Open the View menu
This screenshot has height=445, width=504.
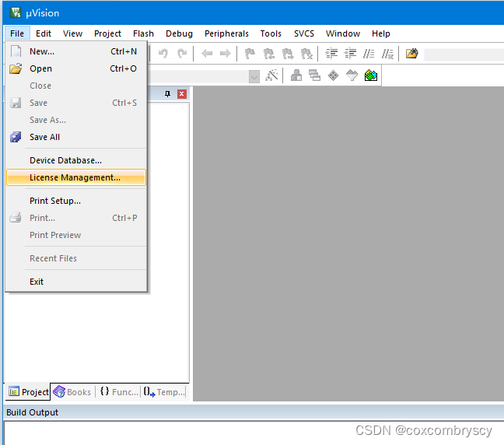pos(72,33)
